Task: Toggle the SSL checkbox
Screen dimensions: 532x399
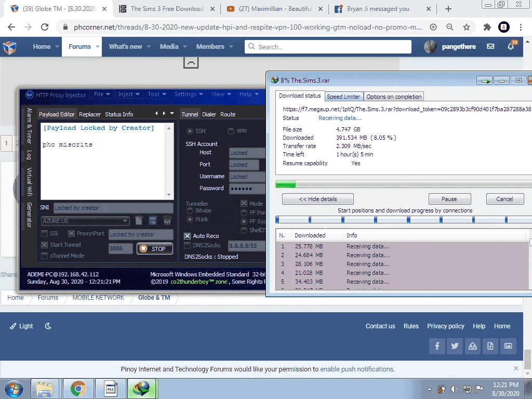Action: click(45, 233)
